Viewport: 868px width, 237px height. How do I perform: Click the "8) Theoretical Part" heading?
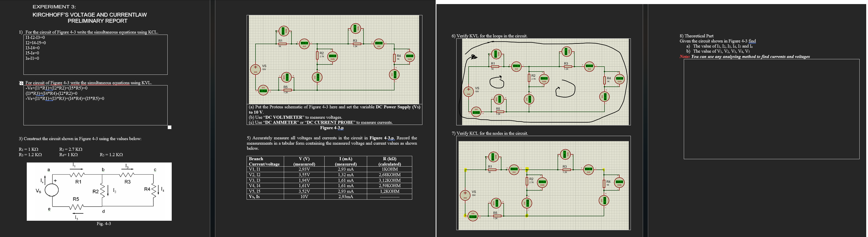coord(697,36)
